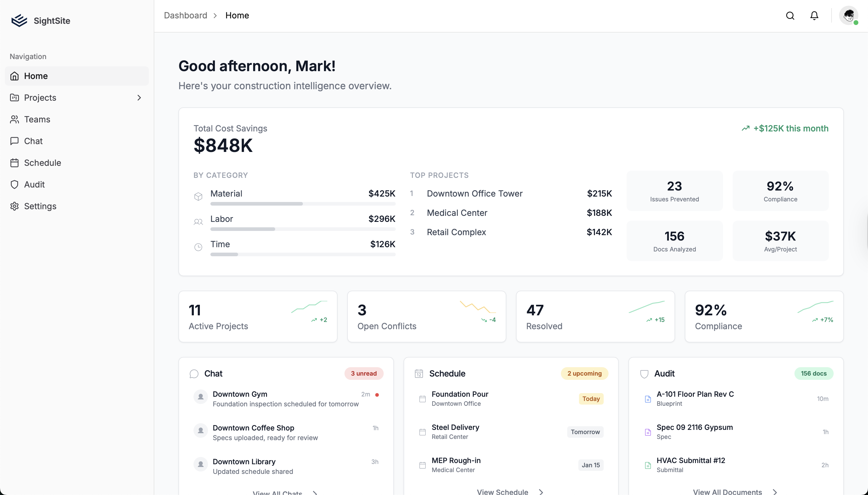Click the 3 unread badge in Chat card

coord(363,373)
